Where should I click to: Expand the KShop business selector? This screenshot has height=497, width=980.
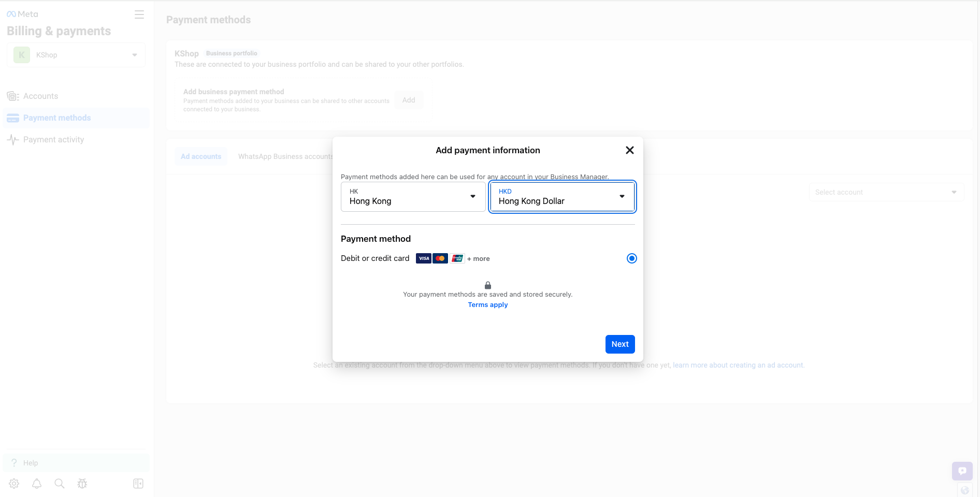pos(76,55)
